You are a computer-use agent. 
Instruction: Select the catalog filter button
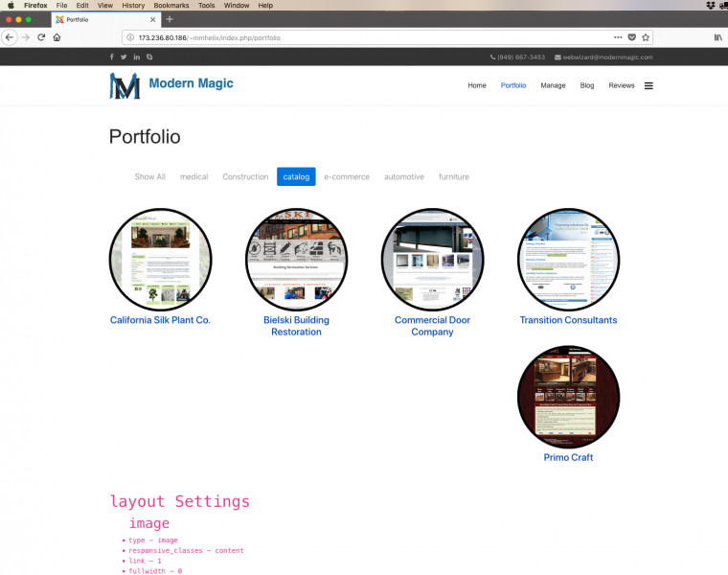click(x=296, y=176)
